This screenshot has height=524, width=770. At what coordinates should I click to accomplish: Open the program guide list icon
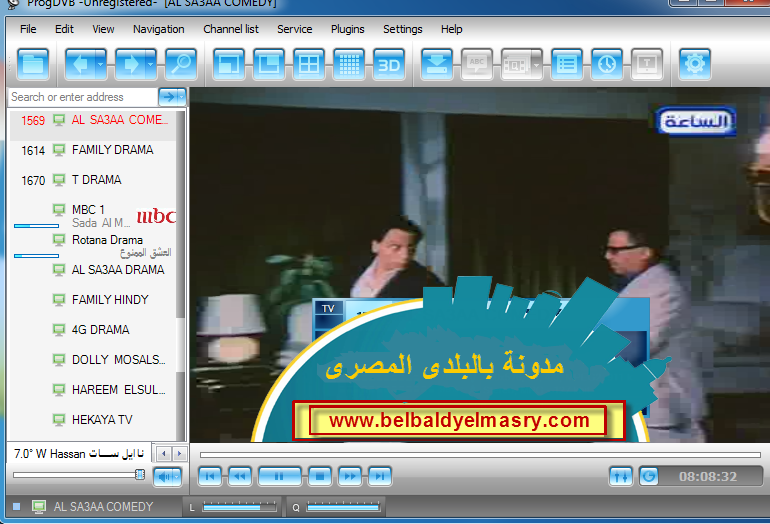pos(567,64)
